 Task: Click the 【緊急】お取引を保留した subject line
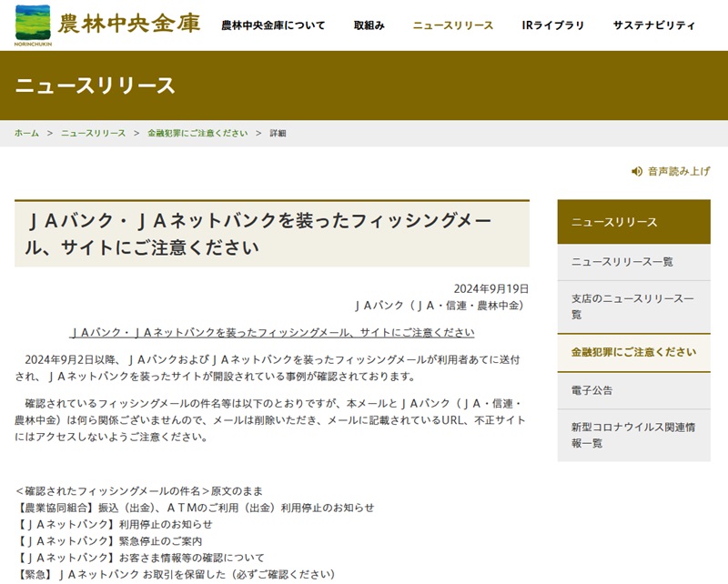[x=175, y=574]
